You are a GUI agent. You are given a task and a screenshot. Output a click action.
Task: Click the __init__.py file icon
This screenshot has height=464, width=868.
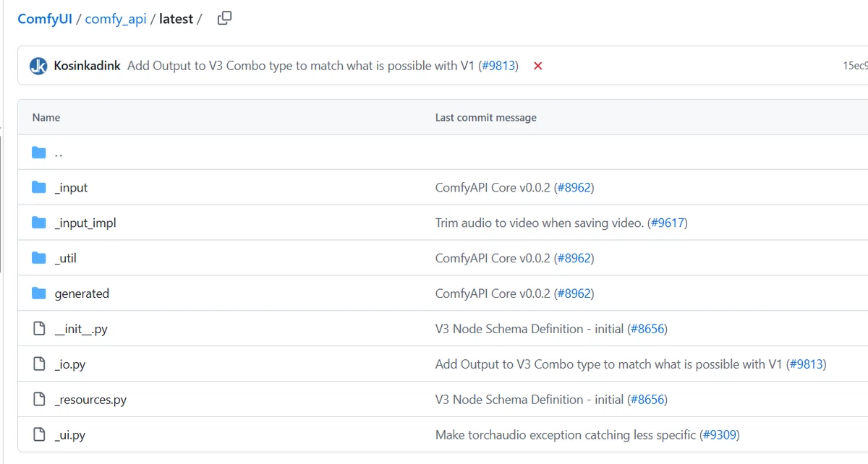[40, 329]
